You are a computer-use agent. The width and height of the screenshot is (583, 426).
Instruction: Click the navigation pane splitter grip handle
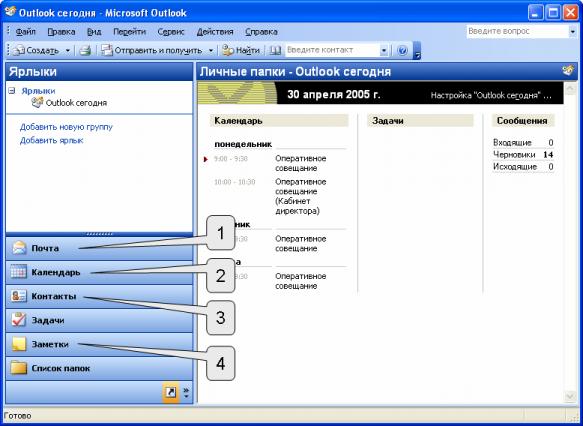[x=99, y=234]
